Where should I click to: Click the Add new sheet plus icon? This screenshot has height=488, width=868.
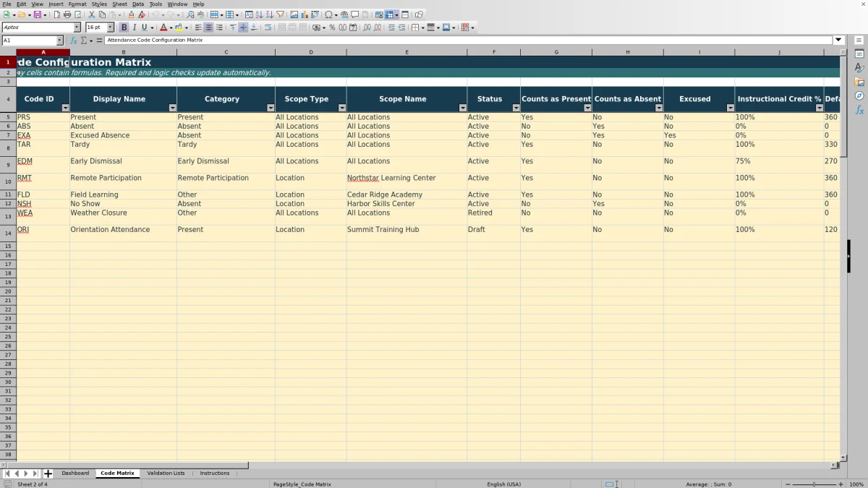point(48,474)
